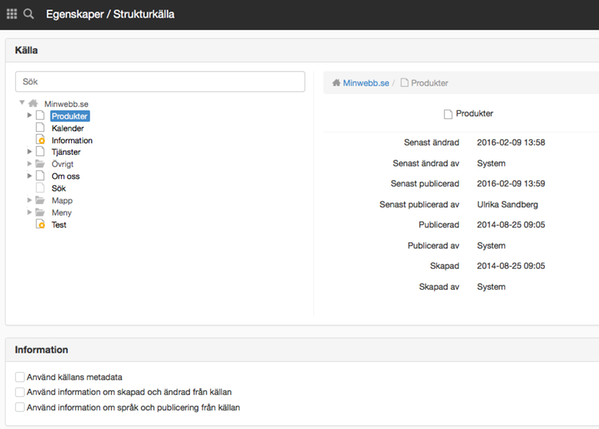The height and width of the screenshot is (429, 599).
Task: Enable Använd källans metadata checkbox
Action: click(20, 377)
